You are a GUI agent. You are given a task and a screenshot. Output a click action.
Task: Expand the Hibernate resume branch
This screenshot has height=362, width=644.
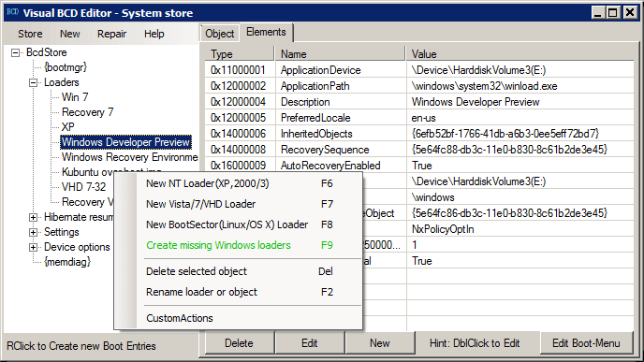tap(34, 217)
